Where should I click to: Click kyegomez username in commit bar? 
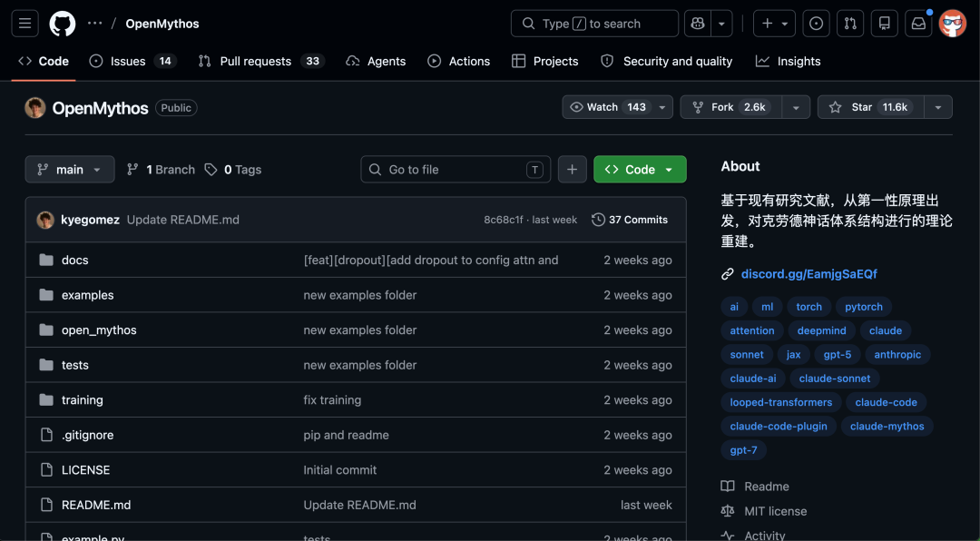[x=90, y=220]
